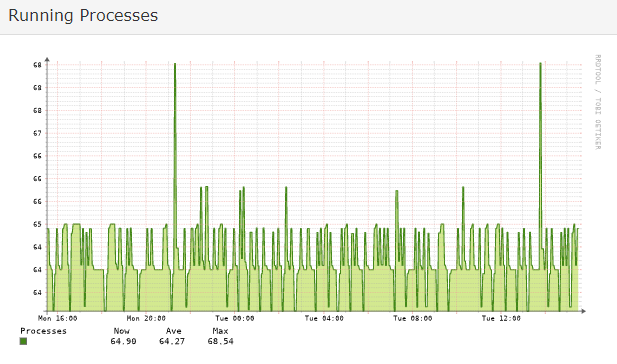Viewport: 617px width, 364px height.
Task: Click the Tue 04:00 time axis label
Action: 324,318
